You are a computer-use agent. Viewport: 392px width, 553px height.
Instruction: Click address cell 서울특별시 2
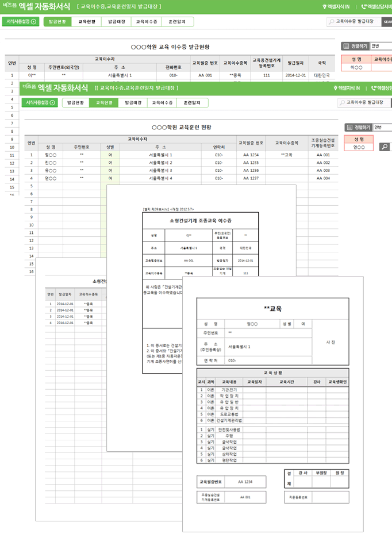(160, 163)
